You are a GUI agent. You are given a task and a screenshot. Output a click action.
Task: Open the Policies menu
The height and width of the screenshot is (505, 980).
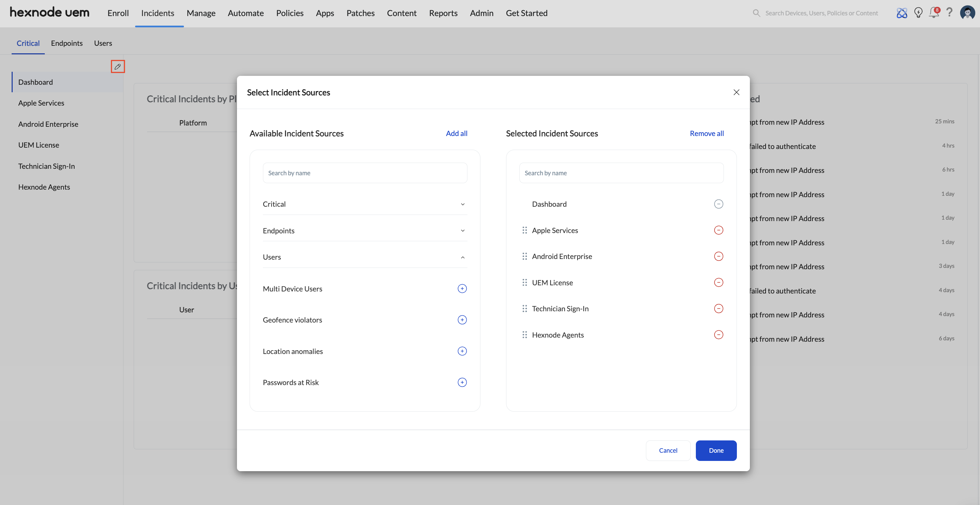[290, 13]
